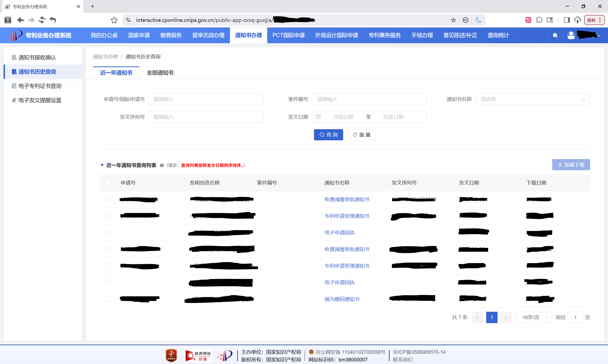The height and width of the screenshot is (364, 608).
Task: Switch to the 全部通知书 tab
Action: pos(160,73)
